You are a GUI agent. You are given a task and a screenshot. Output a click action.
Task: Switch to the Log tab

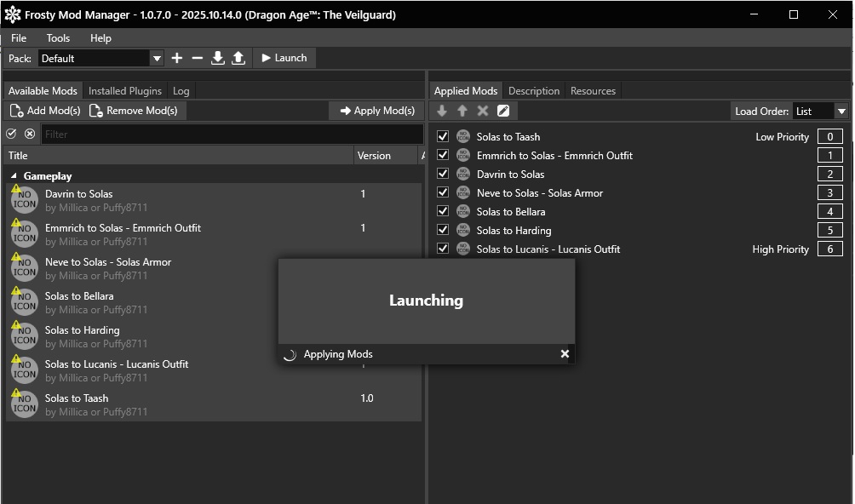[181, 91]
